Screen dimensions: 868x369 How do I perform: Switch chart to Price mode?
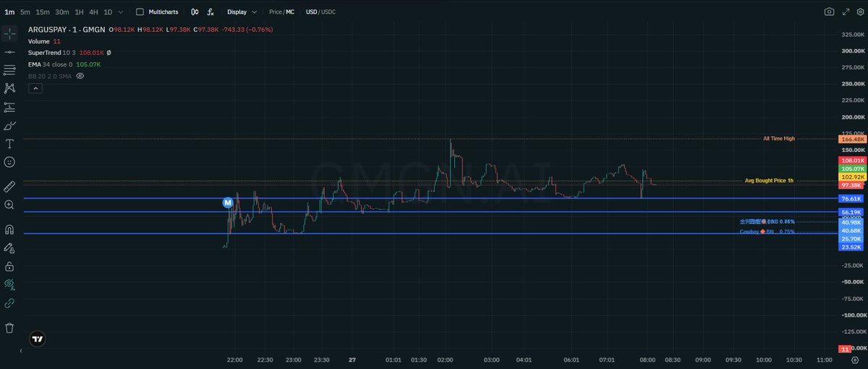pyautogui.click(x=276, y=12)
